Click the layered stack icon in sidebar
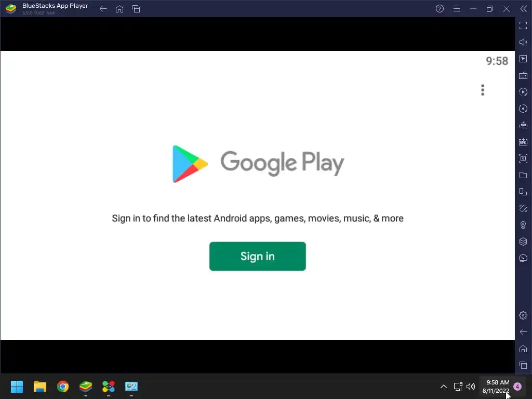 pyautogui.click(x=523, y=242)
